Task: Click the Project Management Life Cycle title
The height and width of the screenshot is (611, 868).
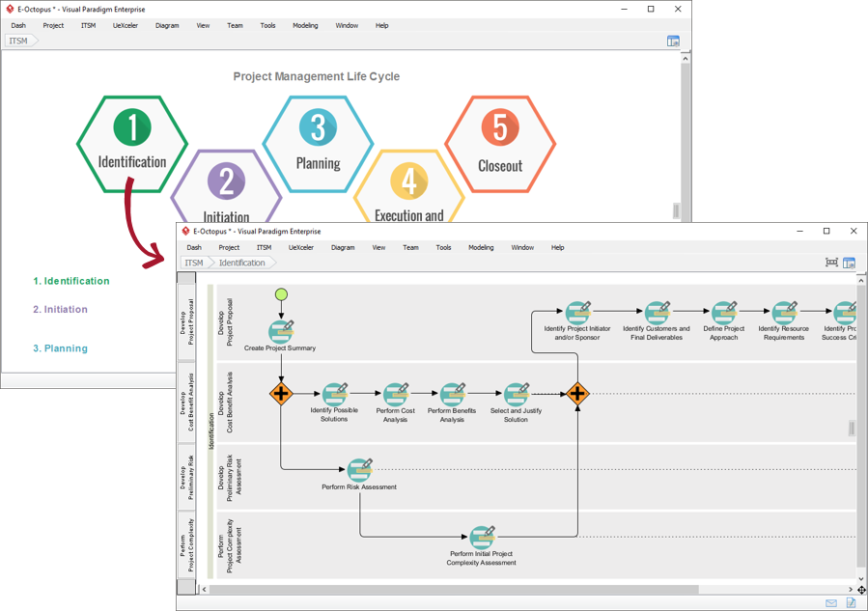Action: pyautogui.click(x=316, y=76)
